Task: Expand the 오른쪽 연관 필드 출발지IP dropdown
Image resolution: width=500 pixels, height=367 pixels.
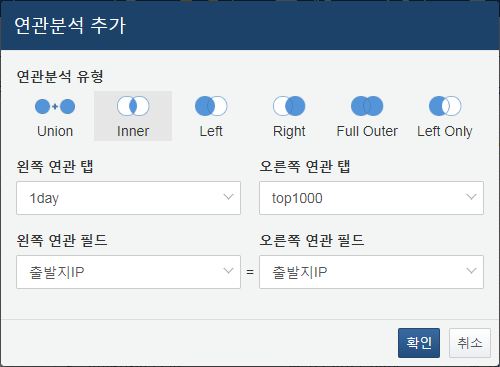Action: coord(371,272)
